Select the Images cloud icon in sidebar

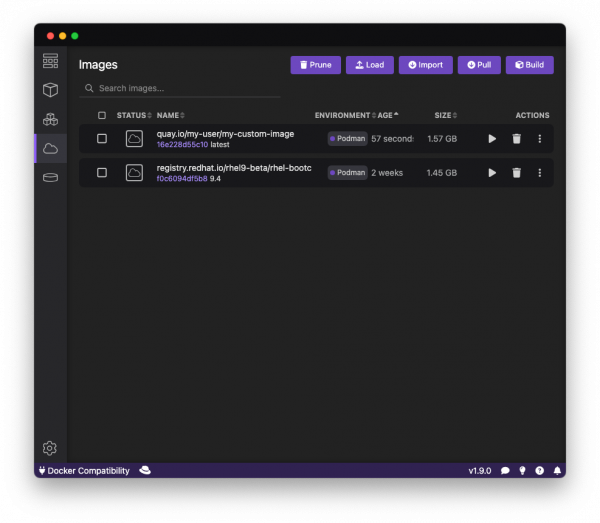click(51, 148)
